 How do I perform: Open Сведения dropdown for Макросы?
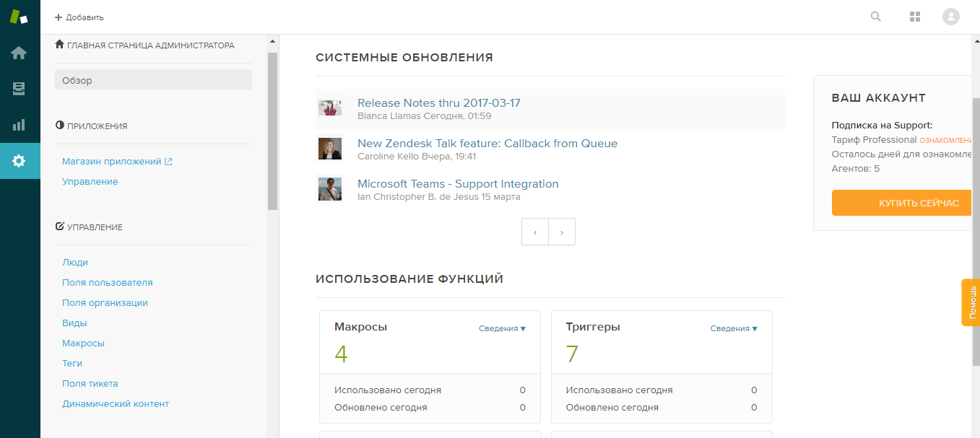503,328
